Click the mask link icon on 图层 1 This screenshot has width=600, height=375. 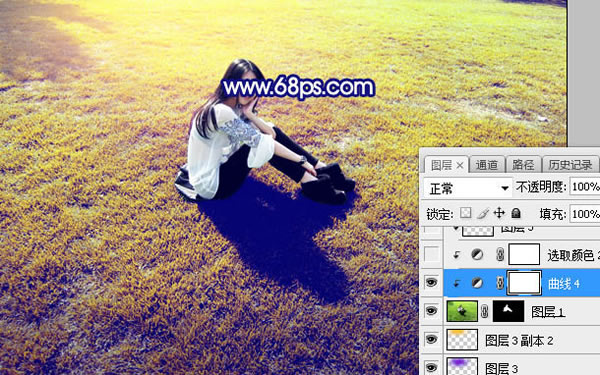(x=484, y=311)
